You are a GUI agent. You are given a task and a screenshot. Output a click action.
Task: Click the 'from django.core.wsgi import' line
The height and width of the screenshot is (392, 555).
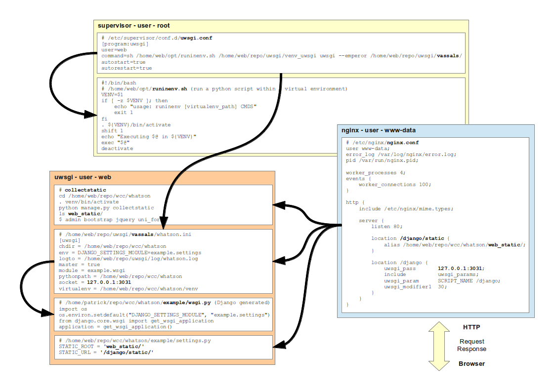pyautogui.click(x=136, y=321)
